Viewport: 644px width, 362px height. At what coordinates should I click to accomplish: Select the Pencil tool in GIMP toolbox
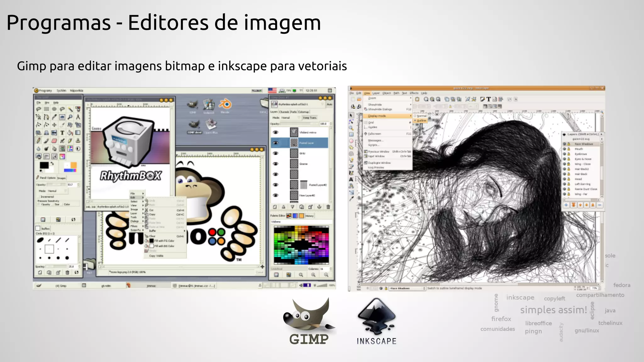tap(38, 141)
